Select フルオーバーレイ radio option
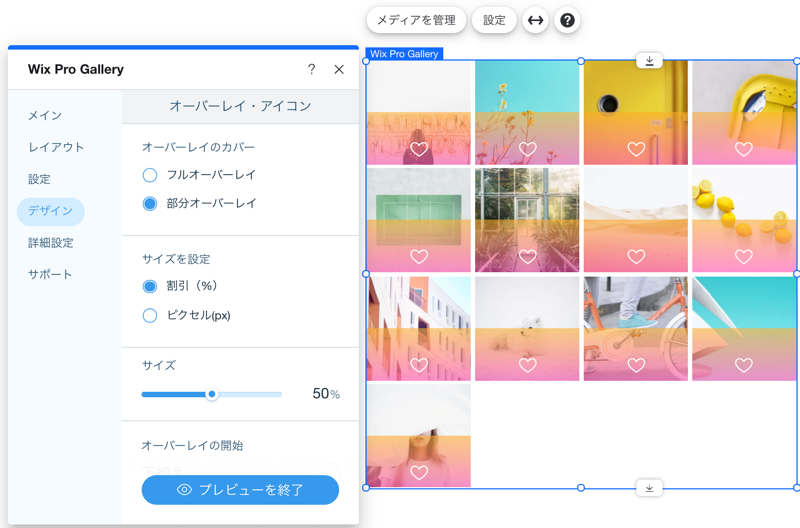800x528 pixels. click(149, 175)
